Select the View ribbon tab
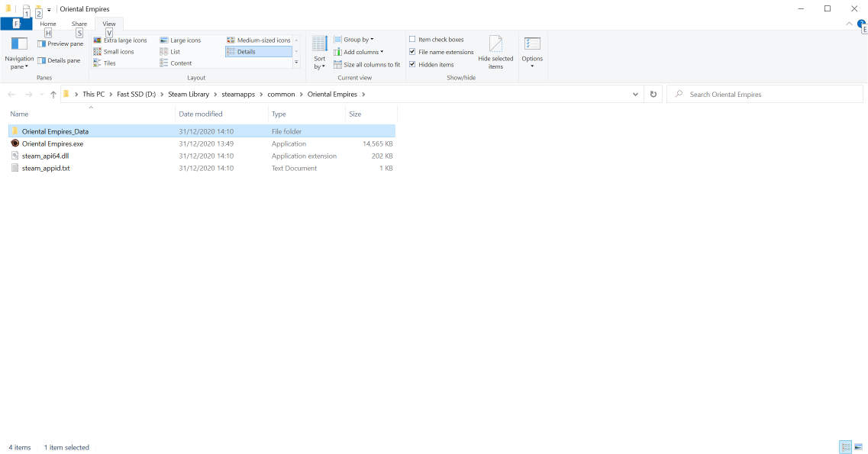The height and width of the screenshot is (454, 868). tap(109, 24)
